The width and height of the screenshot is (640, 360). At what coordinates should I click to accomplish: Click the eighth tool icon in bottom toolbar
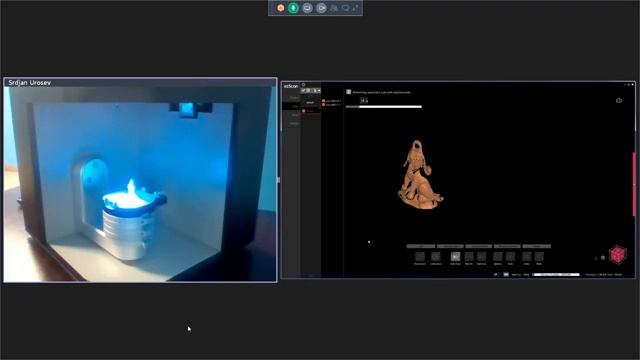(527, 256)
